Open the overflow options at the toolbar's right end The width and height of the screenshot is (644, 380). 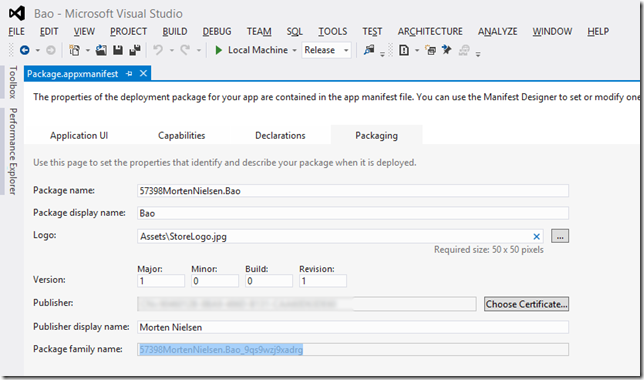coord(478,53)
